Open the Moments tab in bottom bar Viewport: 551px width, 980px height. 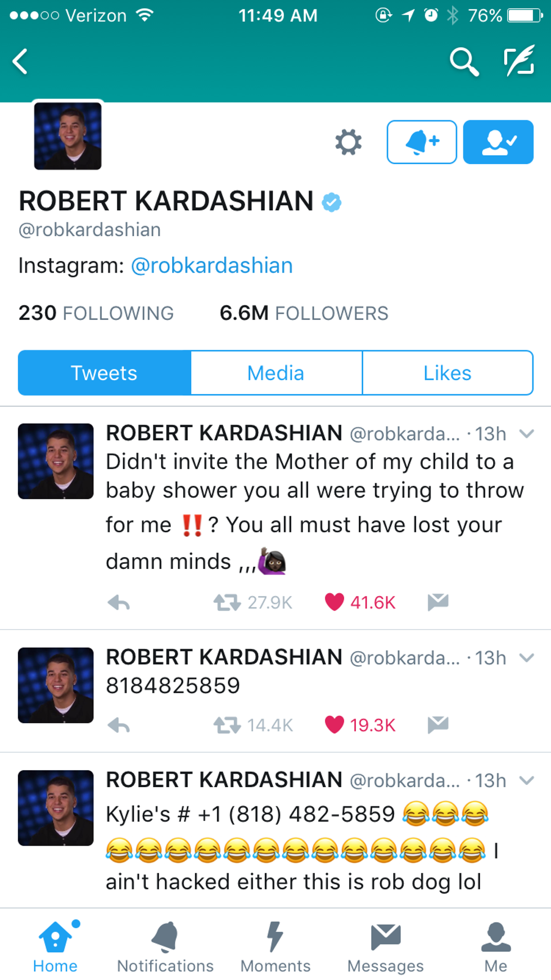(x=275, y=947)
